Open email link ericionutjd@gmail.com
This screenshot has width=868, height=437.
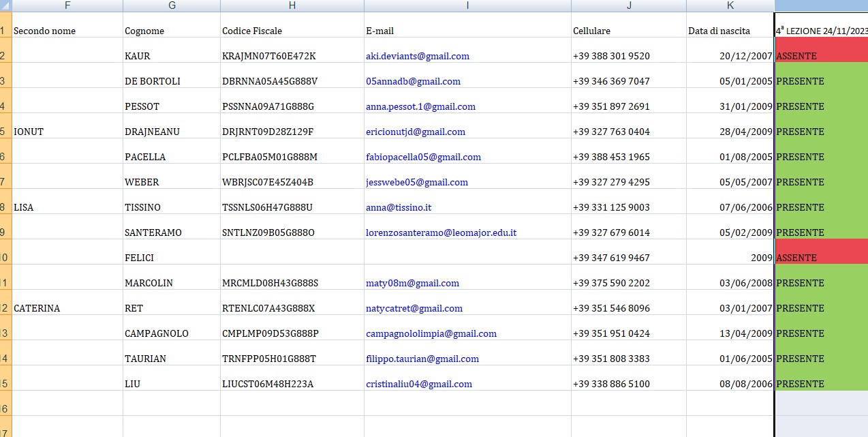click(x=416, y=132)
